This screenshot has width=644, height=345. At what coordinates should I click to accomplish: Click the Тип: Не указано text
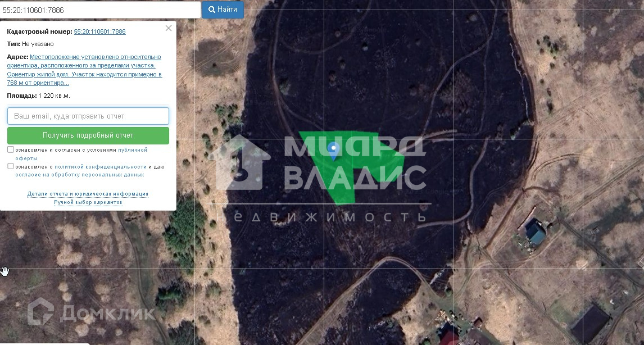(x=30, y=44)
